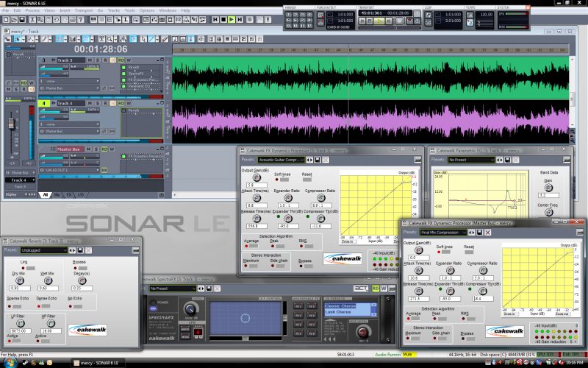Save project via floppy disk icon

tap(22, 20)
